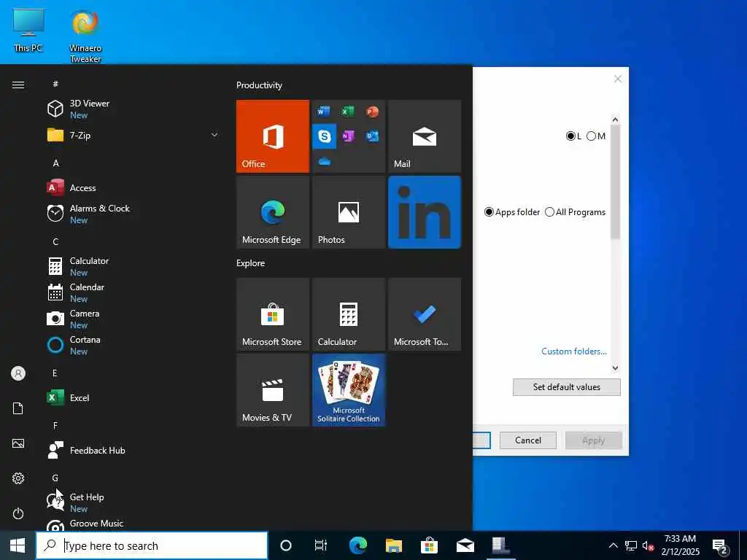
Task: Open Power options in Start sidebar
Action: click(x=18, y=513)
